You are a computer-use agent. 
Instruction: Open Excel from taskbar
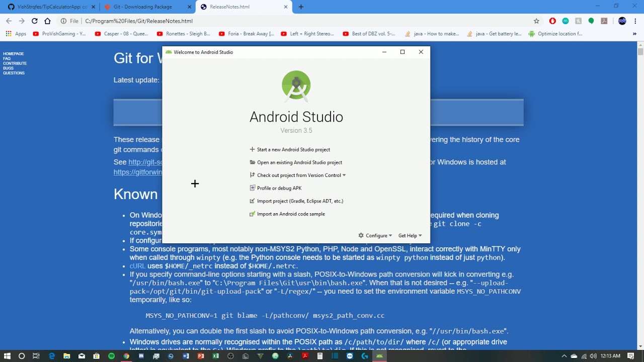(x=216, y=356)
